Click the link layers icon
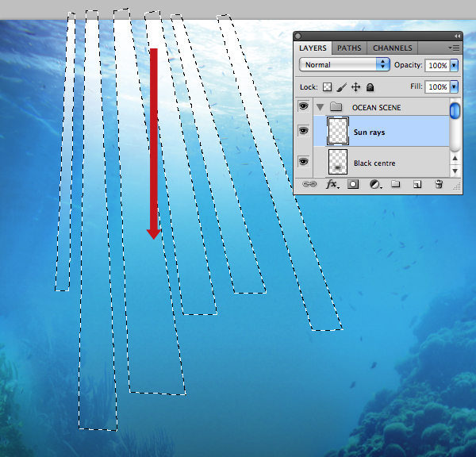 (x=309, y=184)
